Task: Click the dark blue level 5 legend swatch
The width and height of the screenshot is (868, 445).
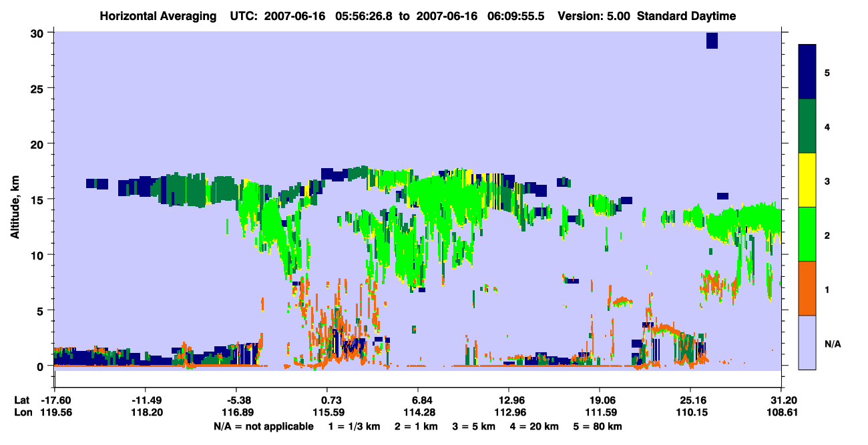Action: 808,72
